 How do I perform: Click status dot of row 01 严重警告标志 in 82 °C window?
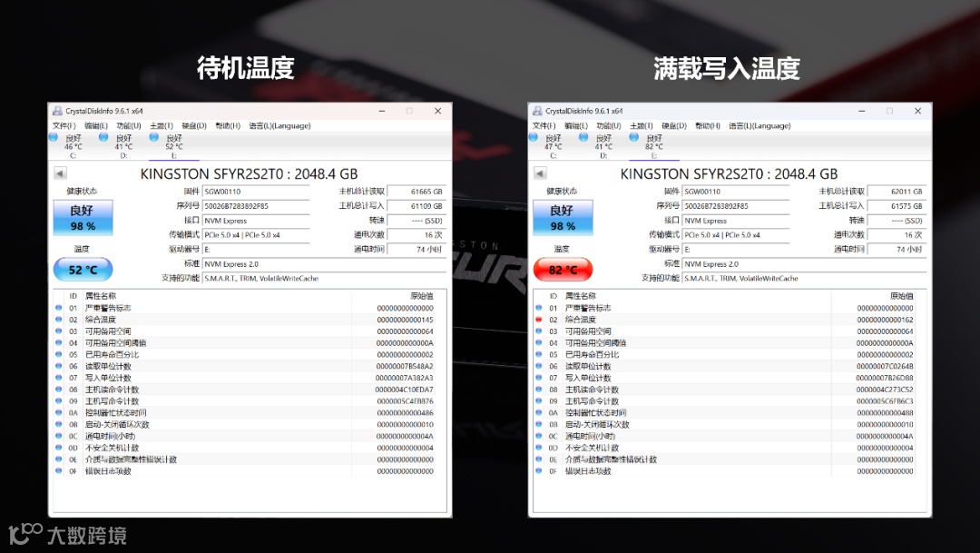coord(539,308)
